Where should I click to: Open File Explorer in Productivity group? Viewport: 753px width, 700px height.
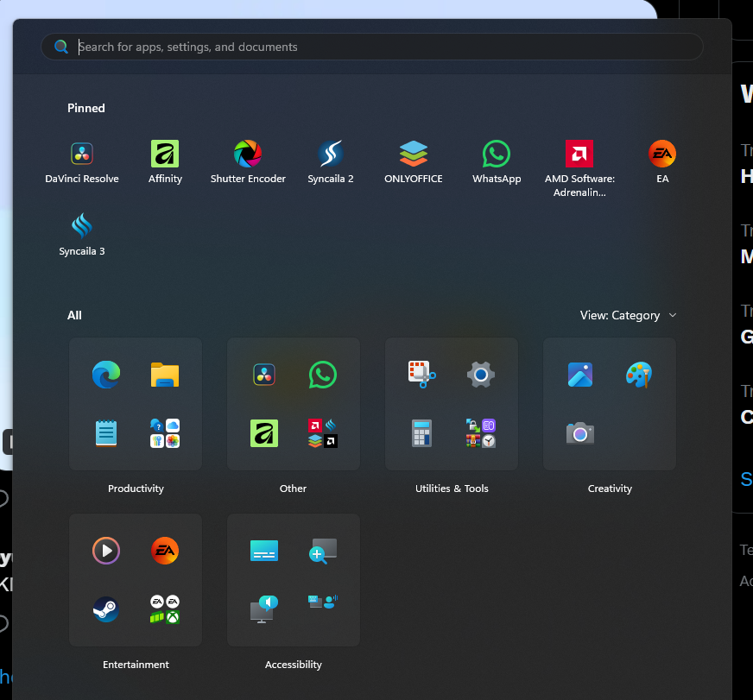165,375
